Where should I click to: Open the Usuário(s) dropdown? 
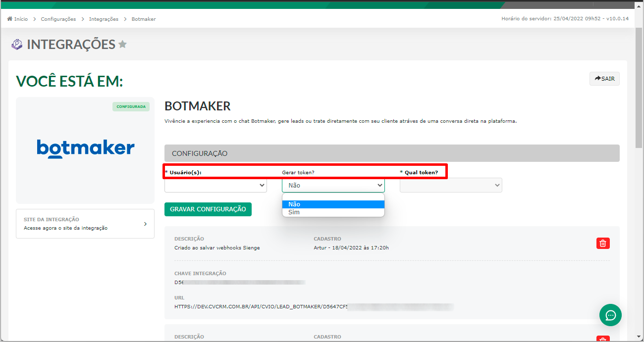point(215,185)
